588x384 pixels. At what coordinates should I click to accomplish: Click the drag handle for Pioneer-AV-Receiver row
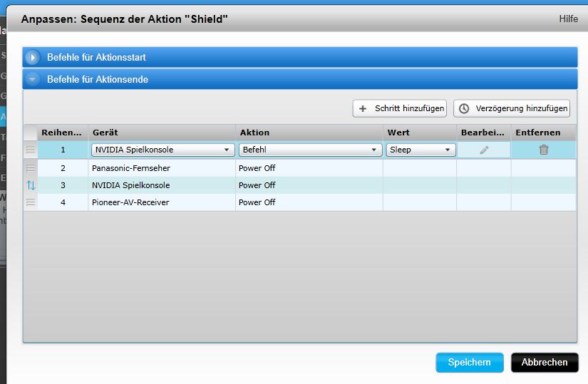pyautogui.click(x=31, y=202)
